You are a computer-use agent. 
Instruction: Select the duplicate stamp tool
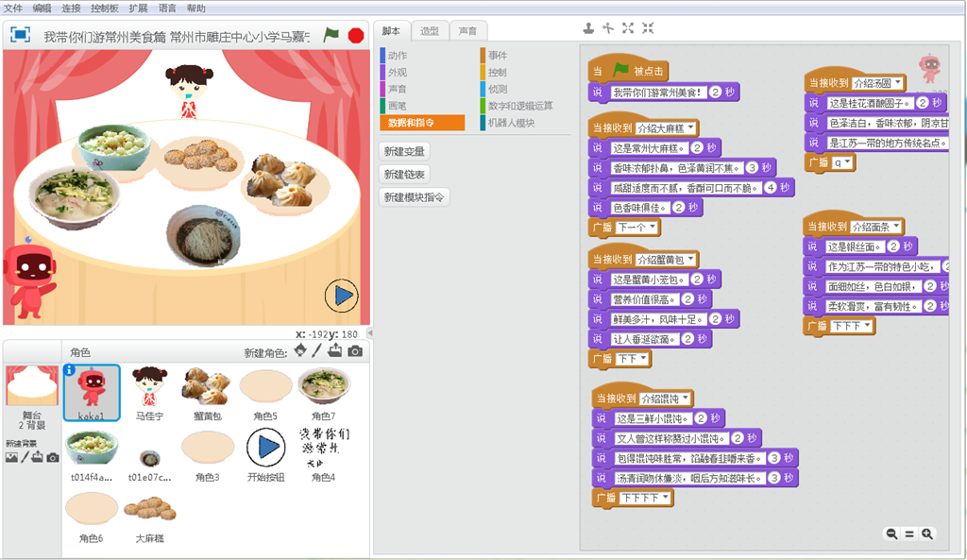point(589,27)
